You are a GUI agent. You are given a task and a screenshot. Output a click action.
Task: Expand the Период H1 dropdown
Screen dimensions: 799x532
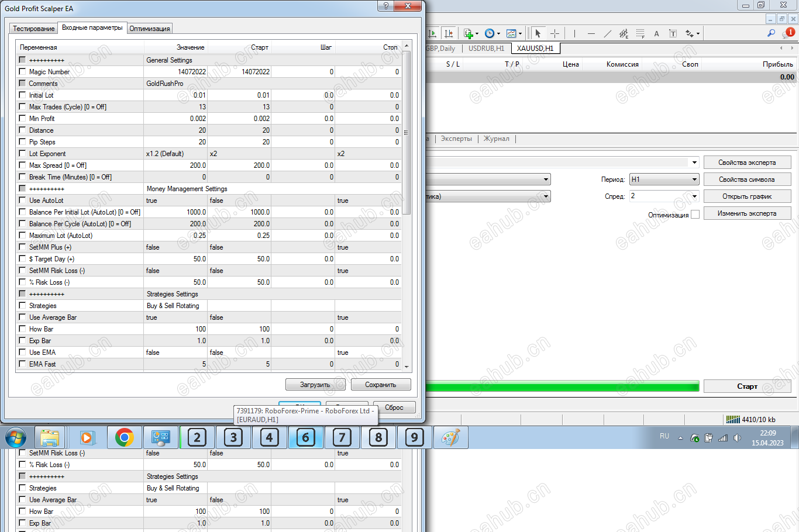click(x=694, y=179)
